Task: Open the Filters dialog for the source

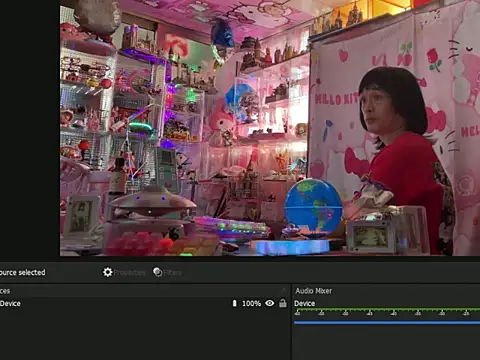Action: coord(167,272)
